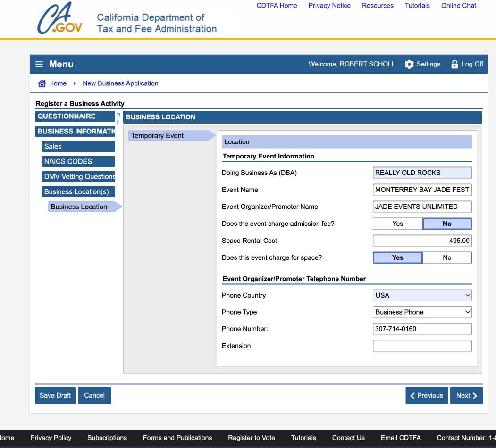Image resolution: width=496 pixels, height=448 pixels.
Task: Choose No for event space charge
Action: [x=447, y=257]
